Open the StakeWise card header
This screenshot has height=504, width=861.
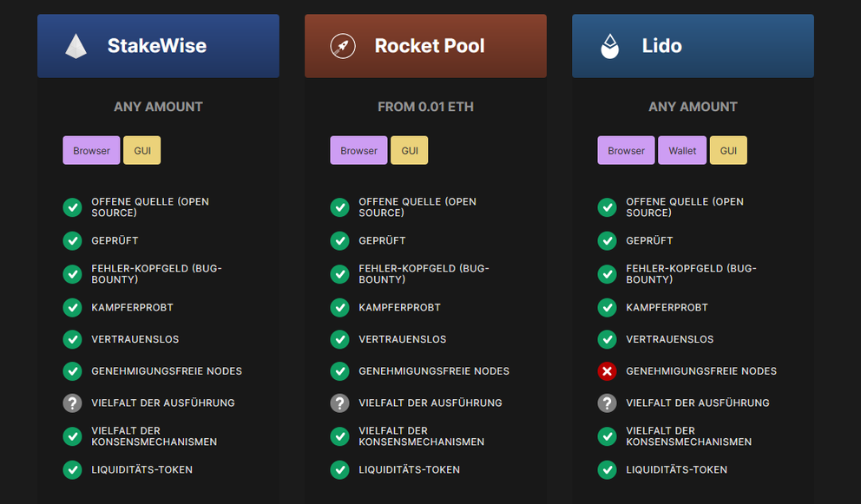(x=158, y=46)
